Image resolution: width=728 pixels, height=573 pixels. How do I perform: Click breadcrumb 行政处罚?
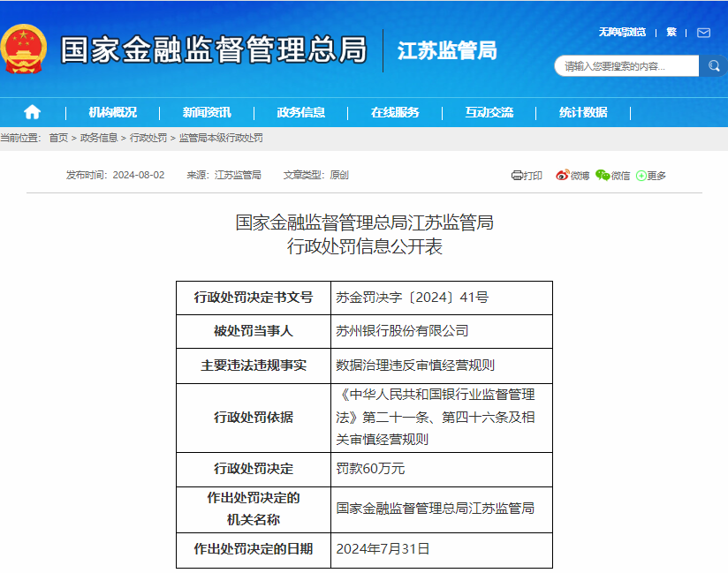148,138
